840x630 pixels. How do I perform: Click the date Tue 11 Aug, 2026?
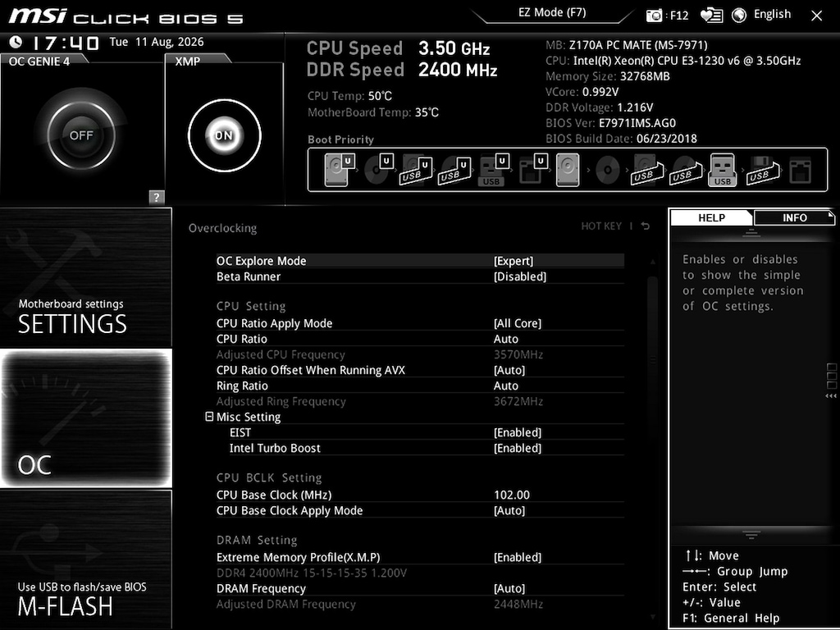(x=157, y=43)
